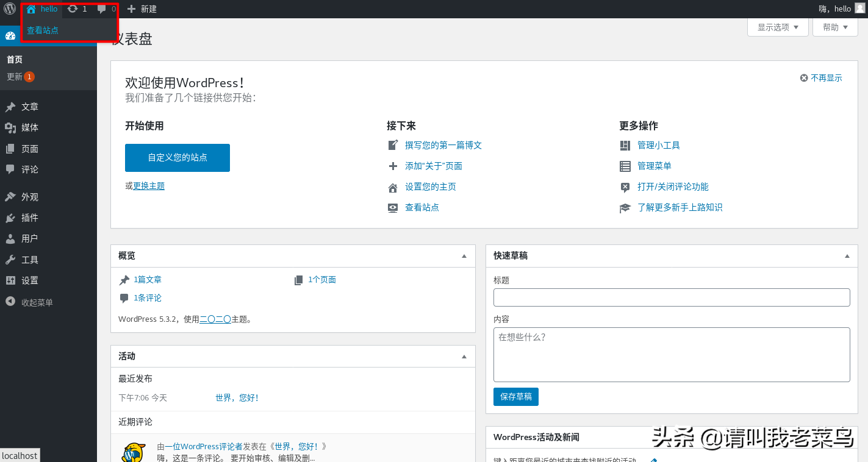Click the view icon beside 查看站点 in welcome panel
This screenshot has width=868, height=462.
[393, 208]
